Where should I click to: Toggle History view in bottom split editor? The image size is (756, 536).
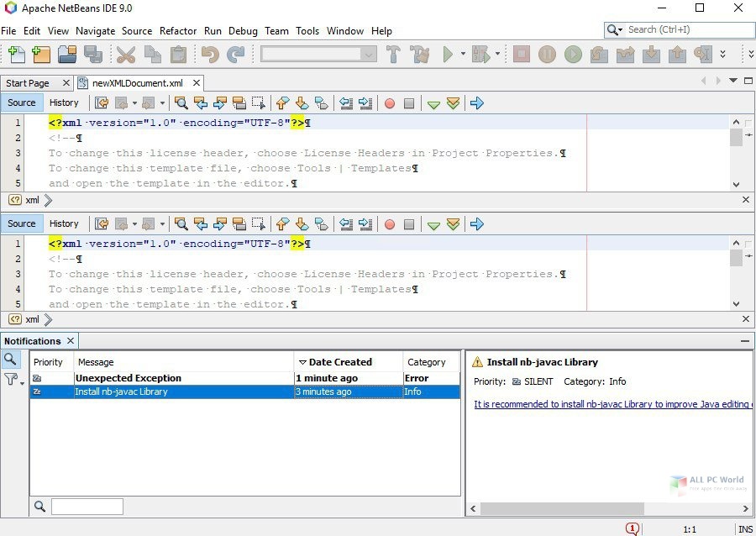[64, 223]
